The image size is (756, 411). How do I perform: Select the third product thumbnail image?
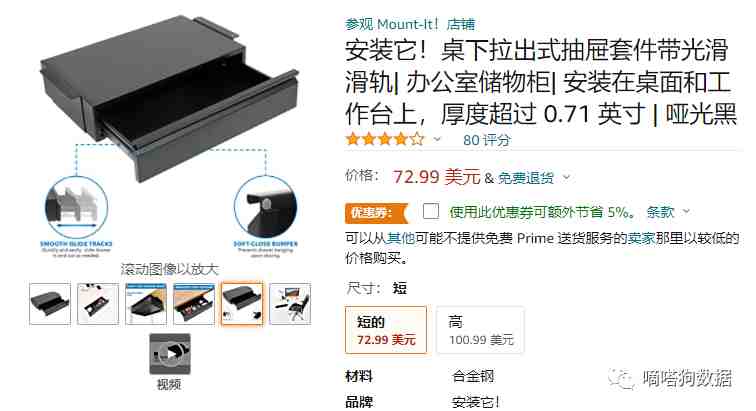[146, 304]
